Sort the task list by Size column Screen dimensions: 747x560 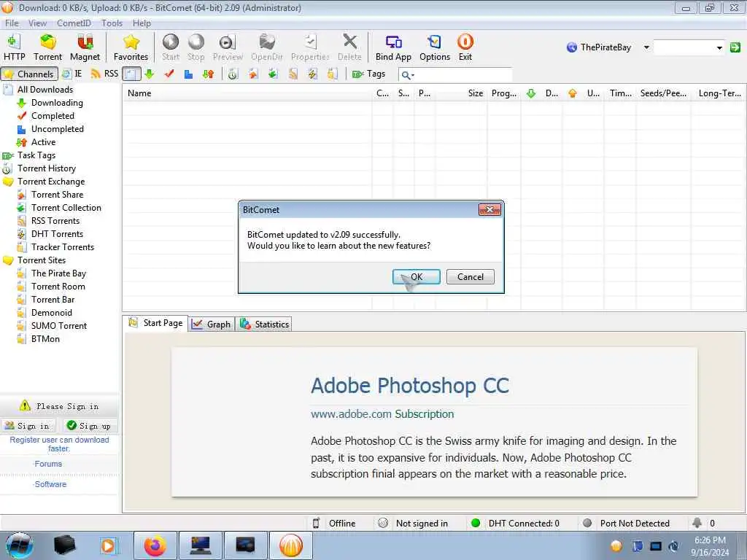click(x=461, y=93)
